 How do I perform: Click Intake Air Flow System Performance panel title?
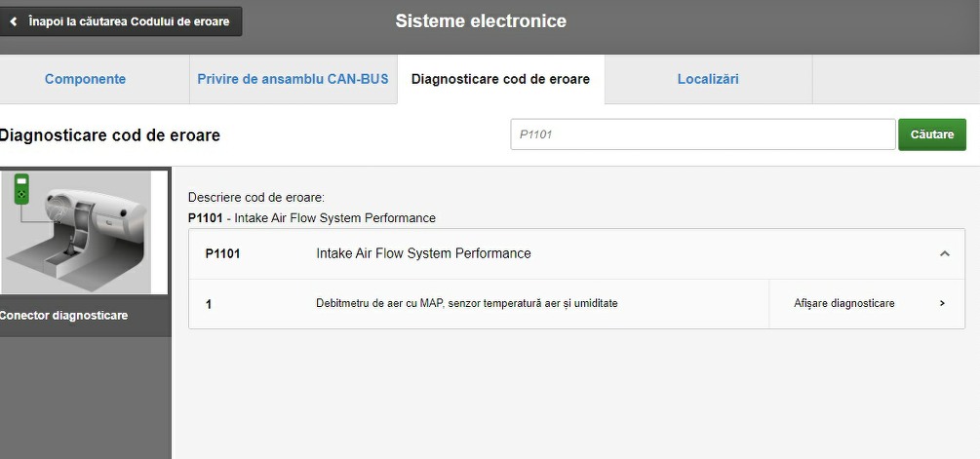(x=423, y=253)
